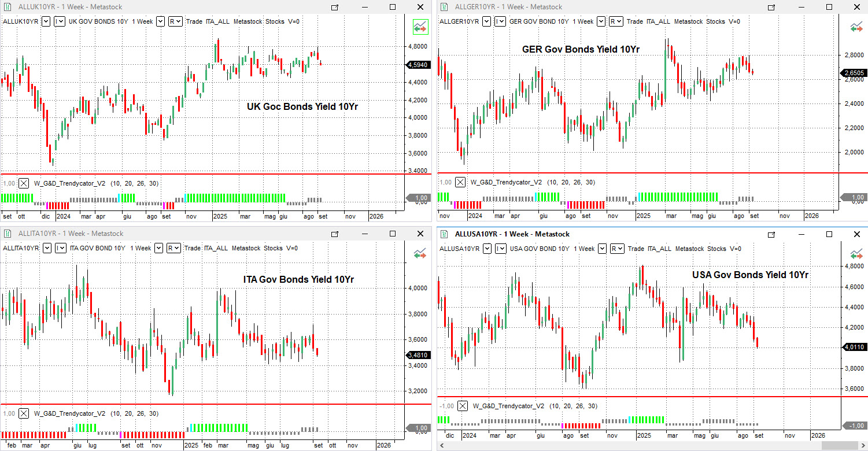The height and width of the screenshot is (451, 868).
Task: Click the trade arrows icon in UK chart
Action: (420, 27)
